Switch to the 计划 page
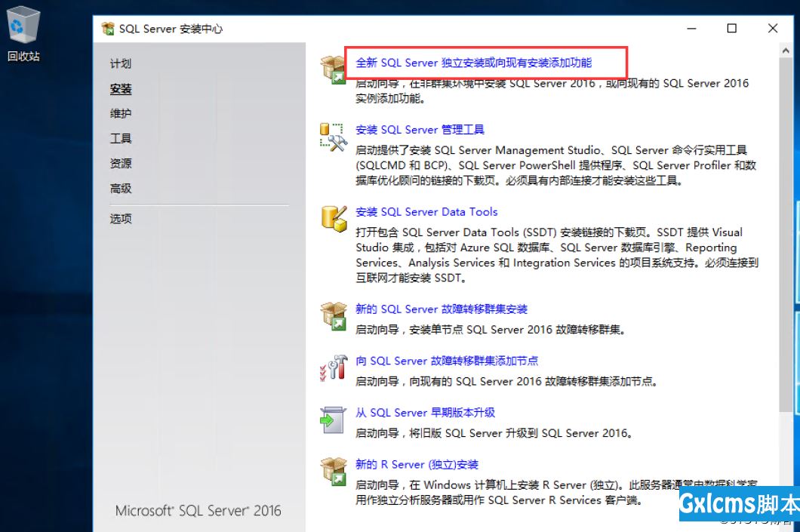This screenshot has width=800, height=532. pyautogui.click(x=121, y=63)
